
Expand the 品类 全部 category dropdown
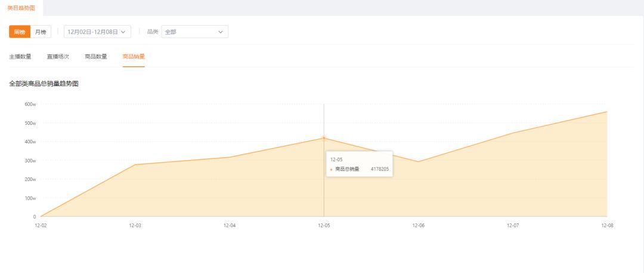pyautogui.click(x=194, y=32)
